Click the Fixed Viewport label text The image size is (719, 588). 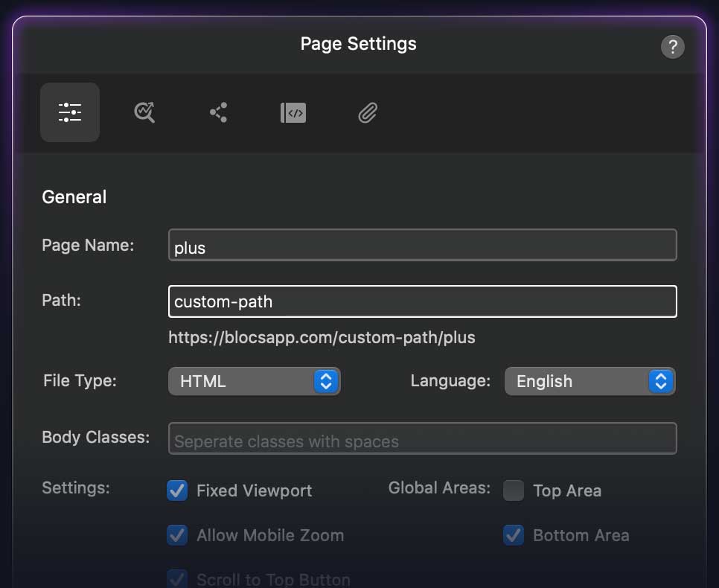pos(254,491)
